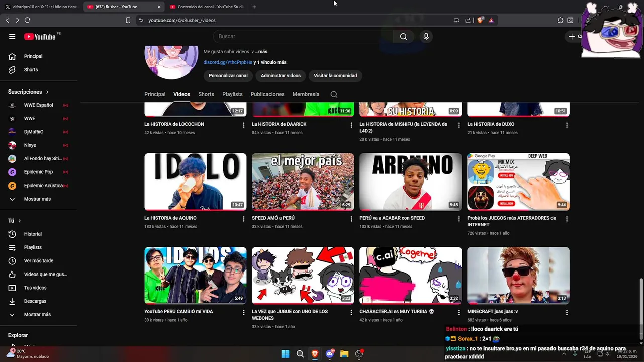The height and width of the screenshot is (362, 644).
Task: Open options menu for La HISTORIA de DAARICK
Action: coord(351,125)
